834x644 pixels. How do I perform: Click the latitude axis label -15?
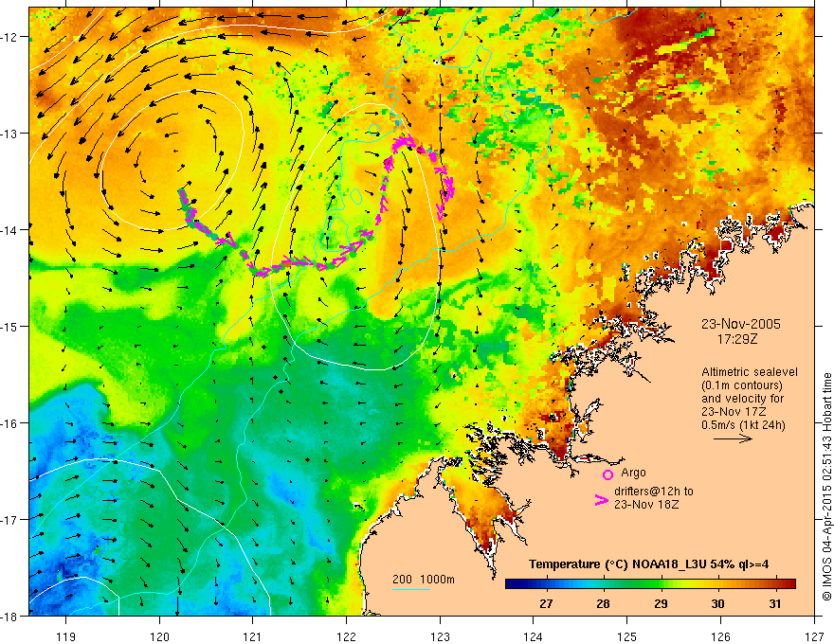pos(10,326)
